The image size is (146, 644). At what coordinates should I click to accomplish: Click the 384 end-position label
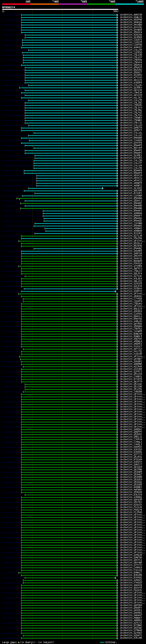click(115, 11)
